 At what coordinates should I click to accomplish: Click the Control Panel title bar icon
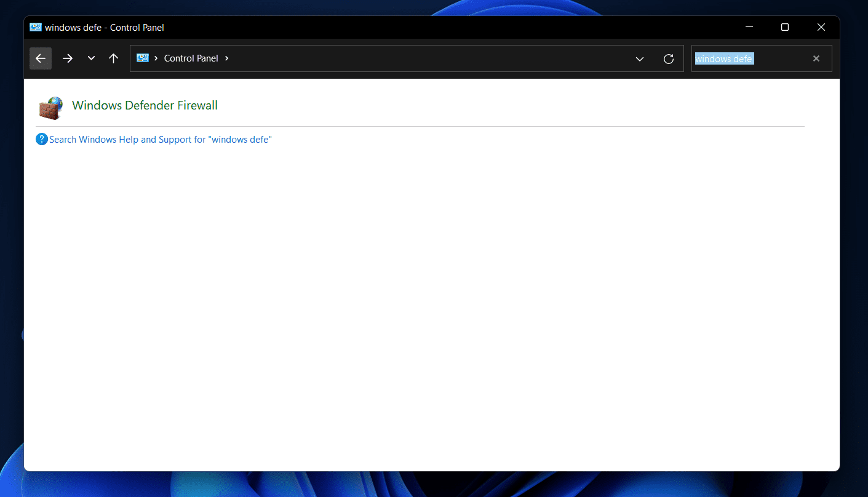(36, 27)
